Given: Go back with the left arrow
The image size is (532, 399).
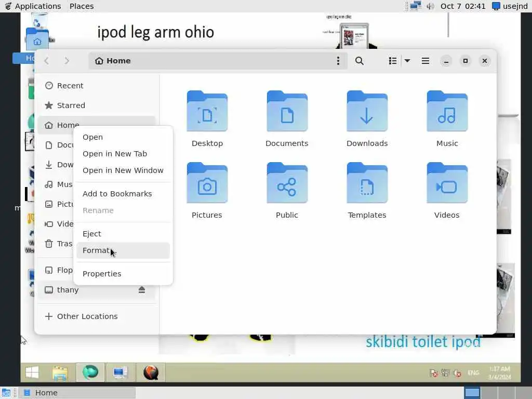Looking at the screenshot, I should (x=47, y=61).
